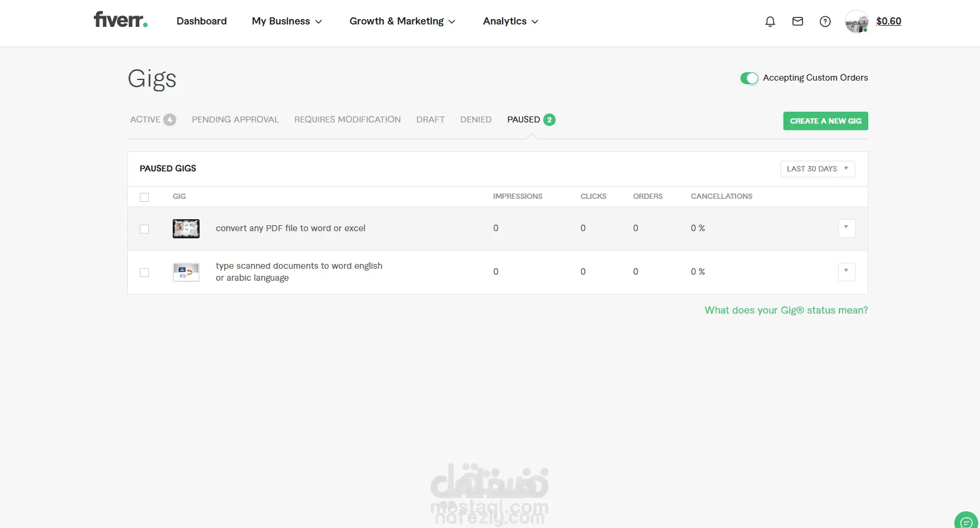Open the profile avatar menu
980x528 pixels.
pos(856,22)
